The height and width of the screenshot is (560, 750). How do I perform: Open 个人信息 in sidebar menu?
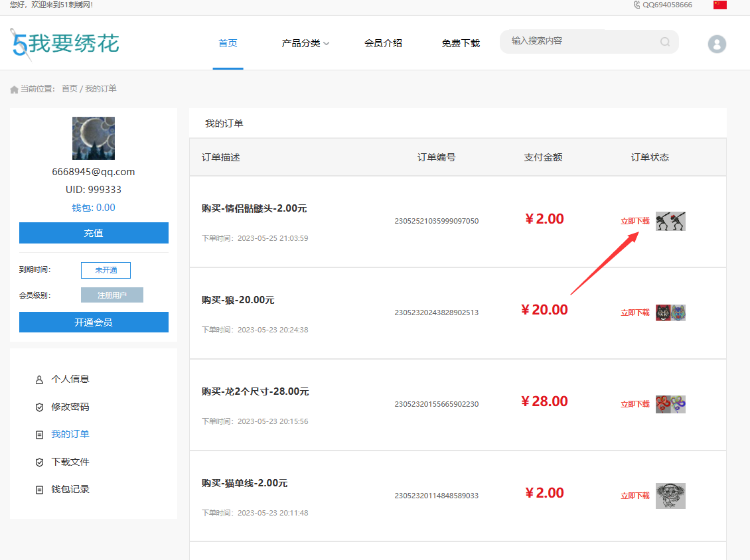pyautogui.click(x=70, y=380)
